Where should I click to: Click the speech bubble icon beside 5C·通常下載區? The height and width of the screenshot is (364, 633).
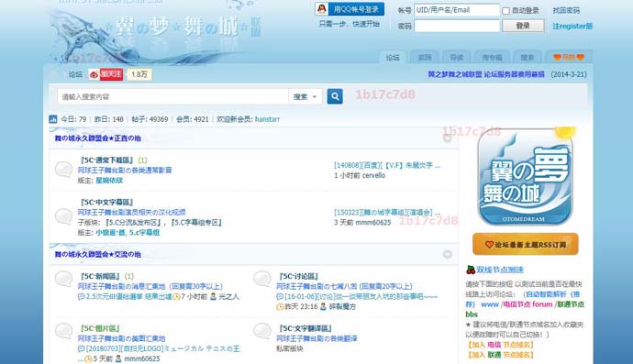pos(63,170)
